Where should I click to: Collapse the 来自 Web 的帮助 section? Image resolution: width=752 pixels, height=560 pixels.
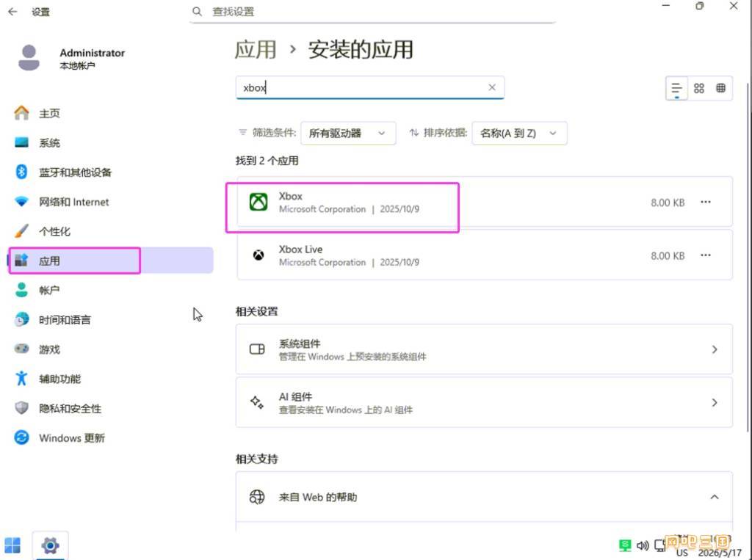coord(714,497)
